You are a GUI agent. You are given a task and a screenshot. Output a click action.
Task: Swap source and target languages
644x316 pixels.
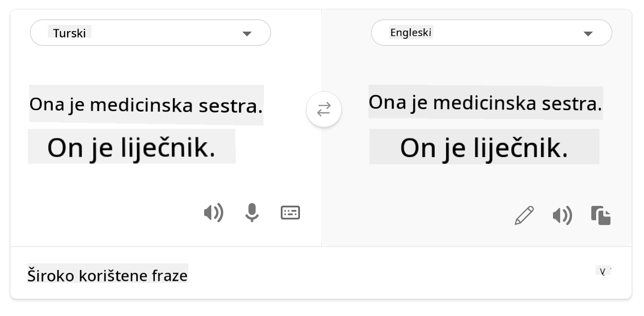pos(324,110)
